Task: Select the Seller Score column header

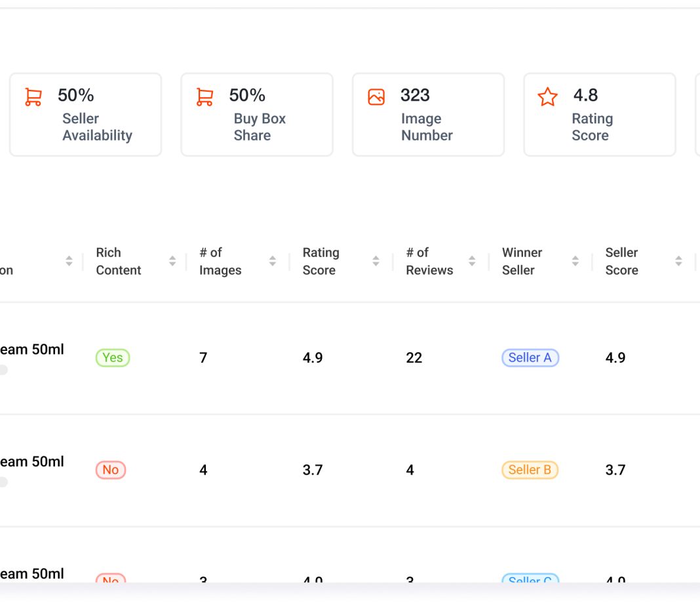Action: click(621, 261)
